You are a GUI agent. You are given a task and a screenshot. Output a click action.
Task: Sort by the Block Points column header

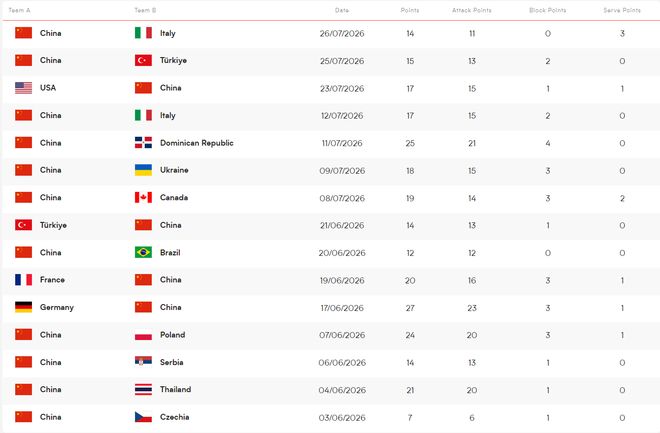pos(547,10)
